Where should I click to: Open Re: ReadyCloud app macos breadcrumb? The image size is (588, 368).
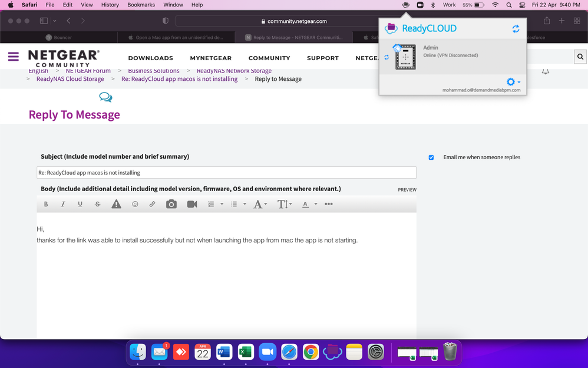pyautogui.click(x=179, y=79)
